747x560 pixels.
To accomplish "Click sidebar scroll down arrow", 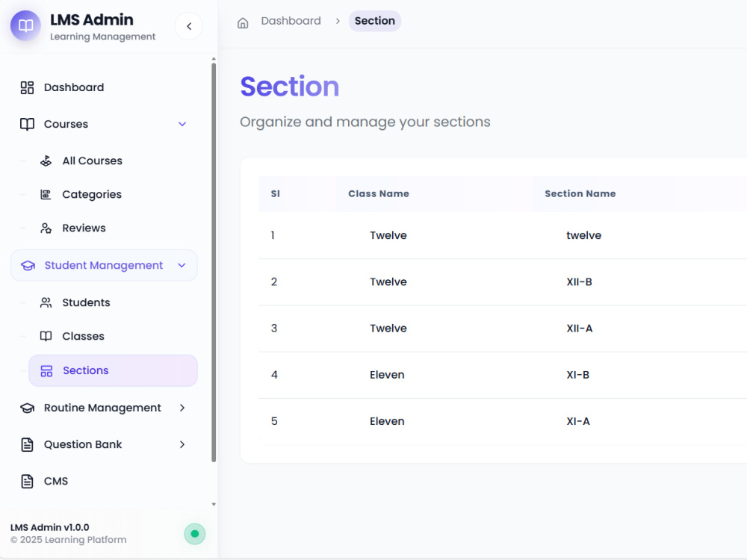I will click(214, 504).
